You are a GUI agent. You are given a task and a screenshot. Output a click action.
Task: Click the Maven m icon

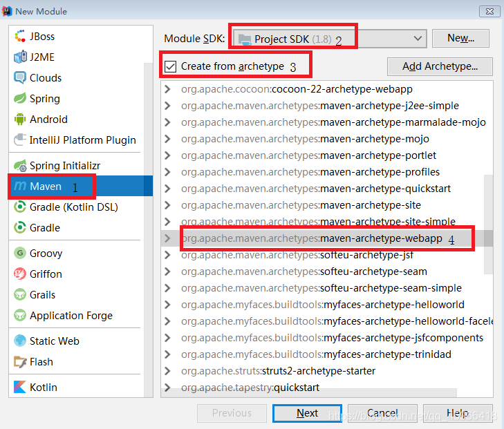(20, 187)
